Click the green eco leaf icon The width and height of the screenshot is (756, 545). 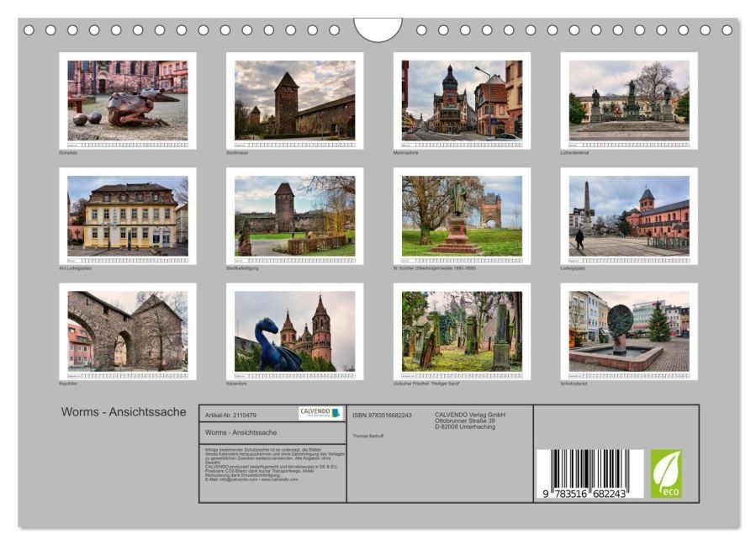[666, 474]
